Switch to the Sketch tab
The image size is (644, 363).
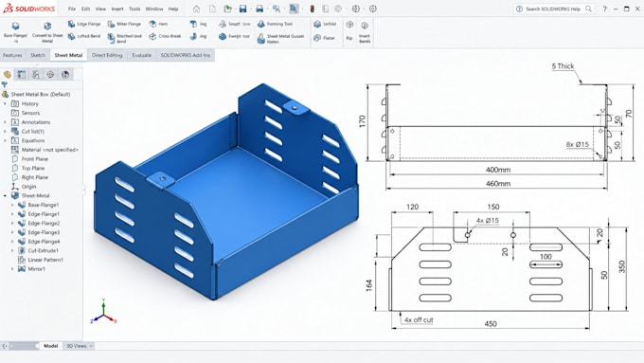click(38, 55)
